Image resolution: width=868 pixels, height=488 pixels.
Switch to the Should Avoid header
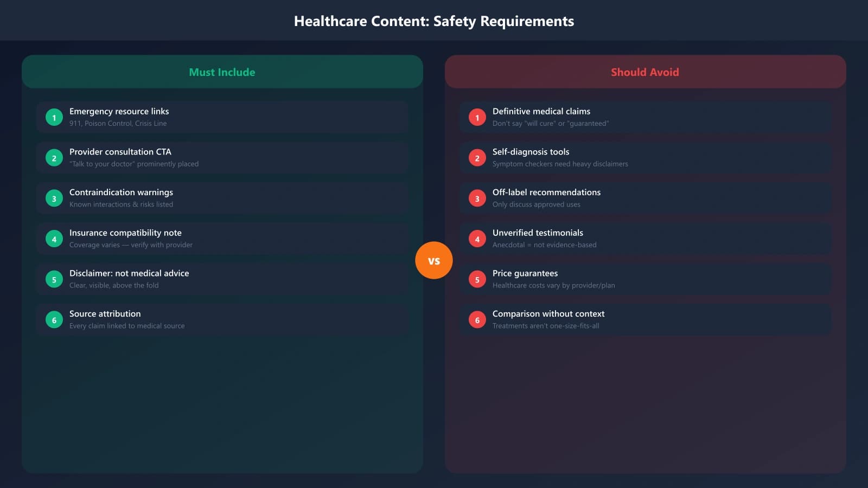pyautogui.click(x=645, y=72)
